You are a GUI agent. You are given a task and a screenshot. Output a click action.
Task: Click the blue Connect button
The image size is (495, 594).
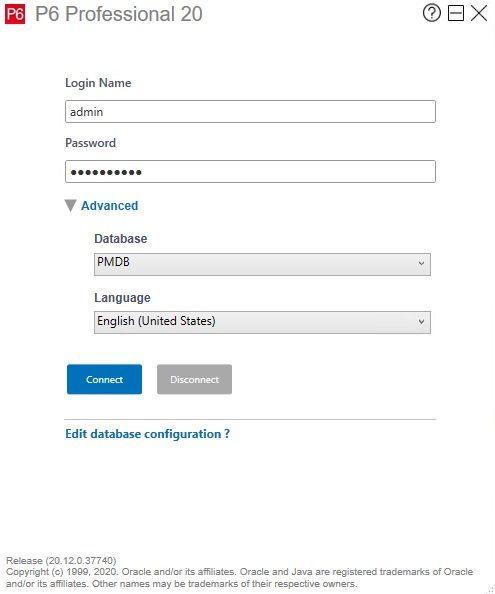coord(105,379)
